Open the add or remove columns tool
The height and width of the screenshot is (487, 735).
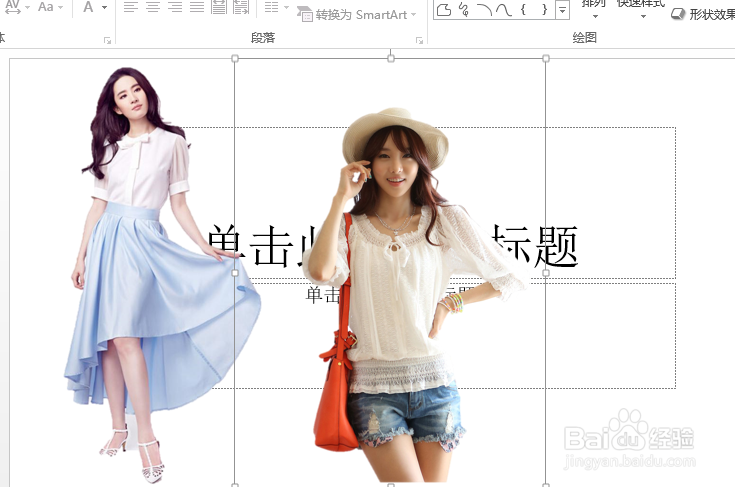[x=271, y=7]
